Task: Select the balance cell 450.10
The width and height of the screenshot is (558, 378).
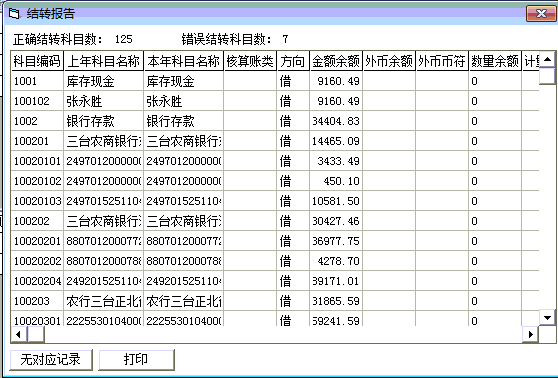Action: [336, 181]
